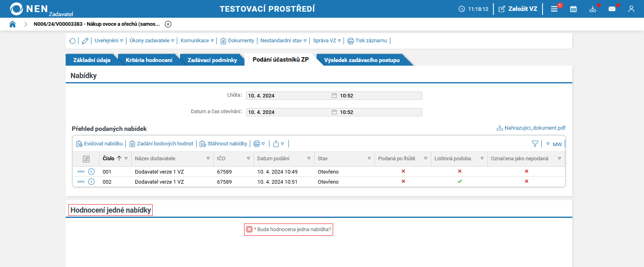
Task: Click the Datum a čas otevírání date field
Action: pyautogui.click(x=288, y=112)
